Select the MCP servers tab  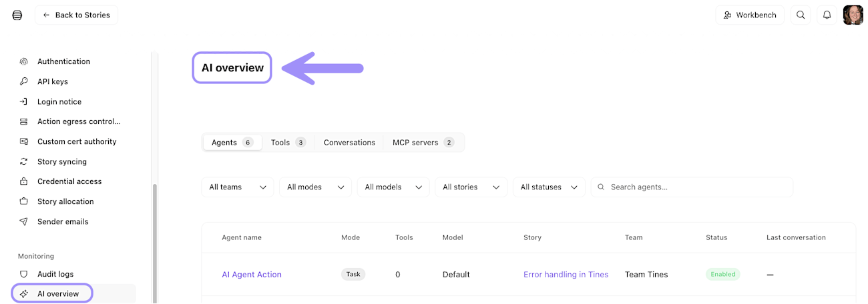tap(423, 142)
